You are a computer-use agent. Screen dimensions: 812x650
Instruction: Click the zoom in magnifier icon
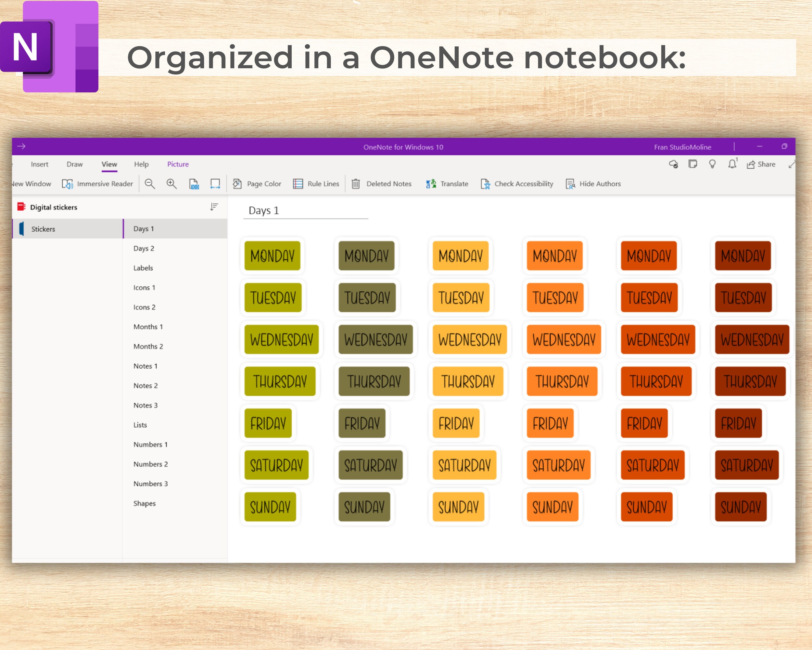pyautogui.click(x=172, y=184)
